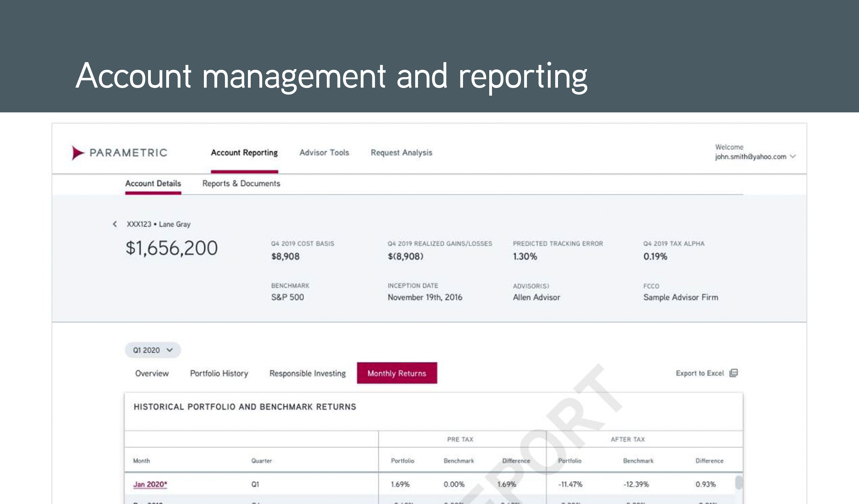
Task: Switch to the Reports & Documents tab
Action: click(x=241, y=184)
